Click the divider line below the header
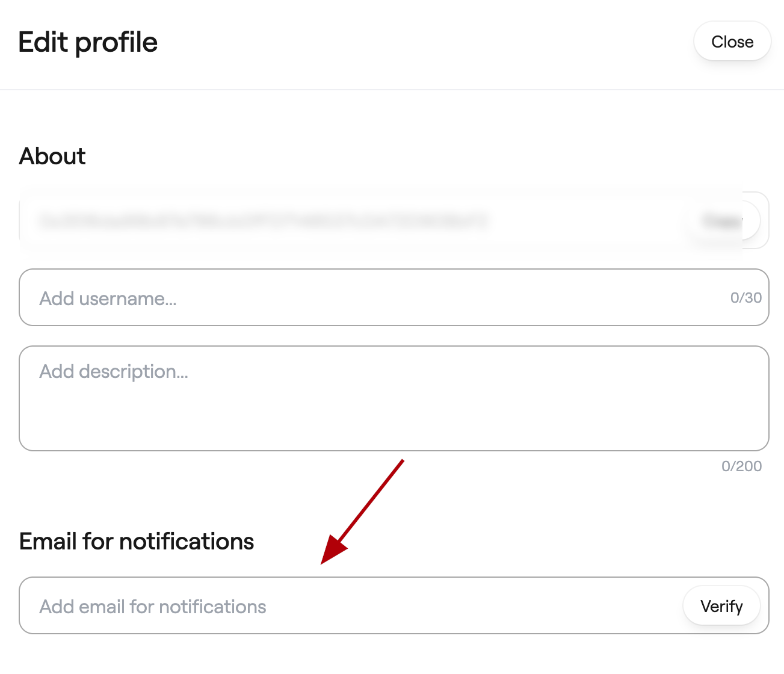The height and width of the screenshot is (674, 784). click(392, 90)
